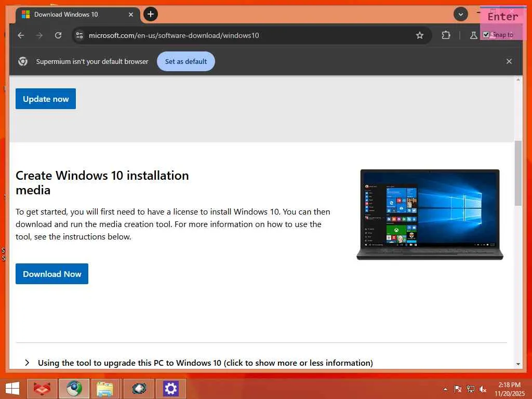Close the Download Windows 10 tab
532x399 pixels.
130,15
